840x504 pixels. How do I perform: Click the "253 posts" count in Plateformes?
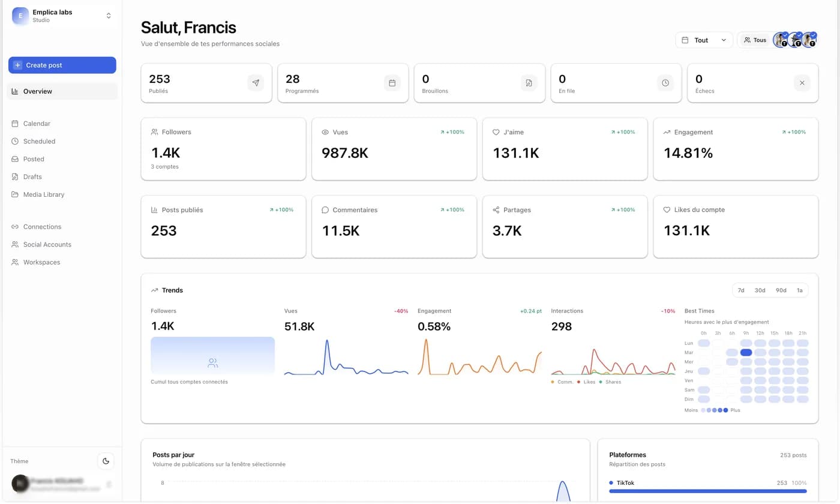point(793,455)
